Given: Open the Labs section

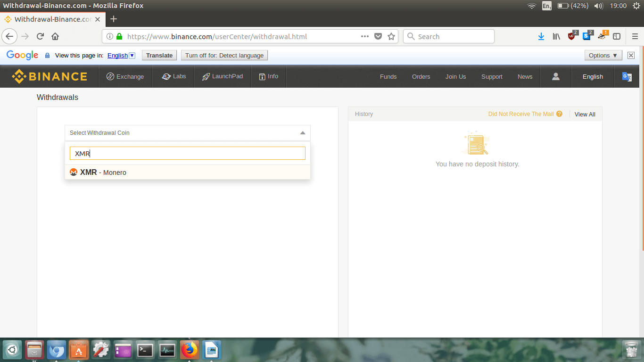Looking at the screenshot, I should (x=173, y=76).
